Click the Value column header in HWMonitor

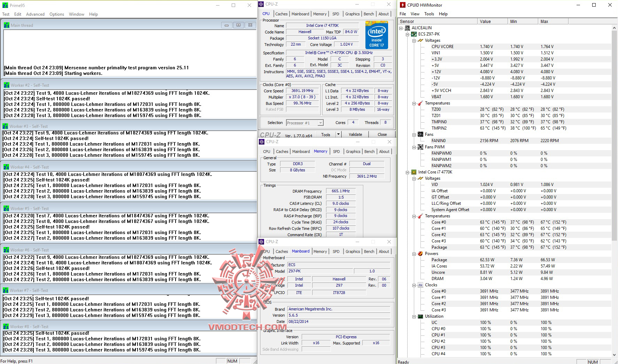[x=492, y=22]
